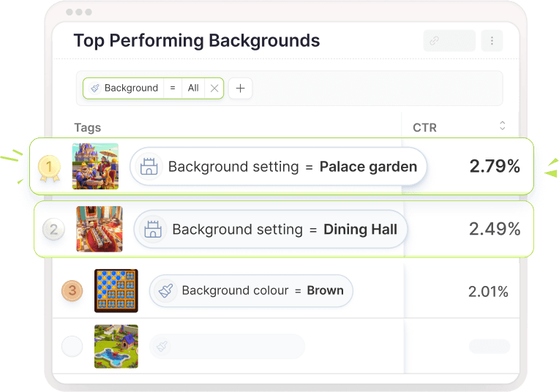Select the empty circle in fourth row

tap(72, 346)
